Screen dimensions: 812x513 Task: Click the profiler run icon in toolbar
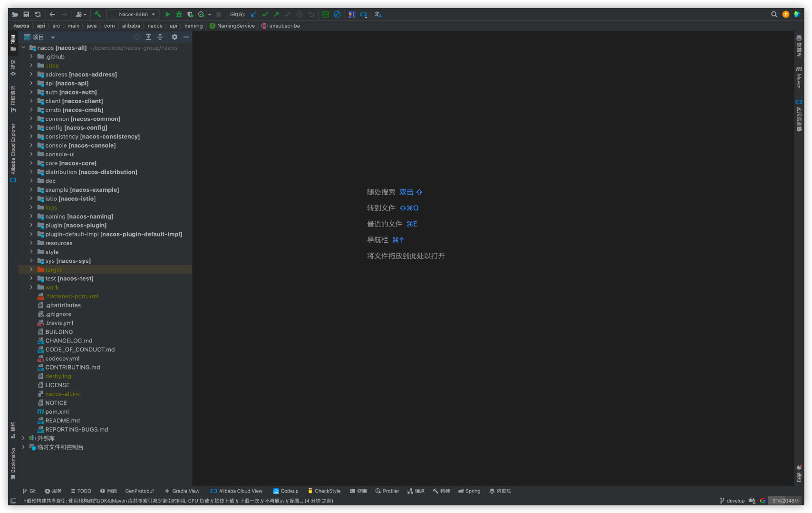point(202,14)
